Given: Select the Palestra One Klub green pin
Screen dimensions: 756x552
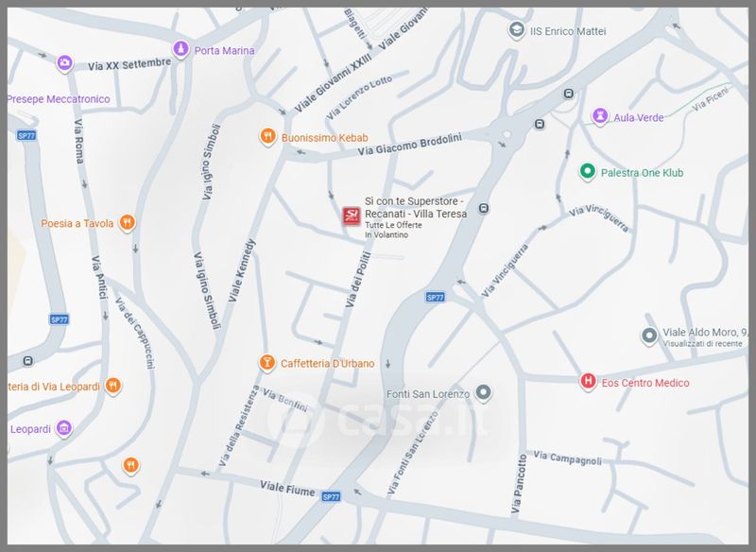Looking at the screenshot, I should (x=586, y=172).
